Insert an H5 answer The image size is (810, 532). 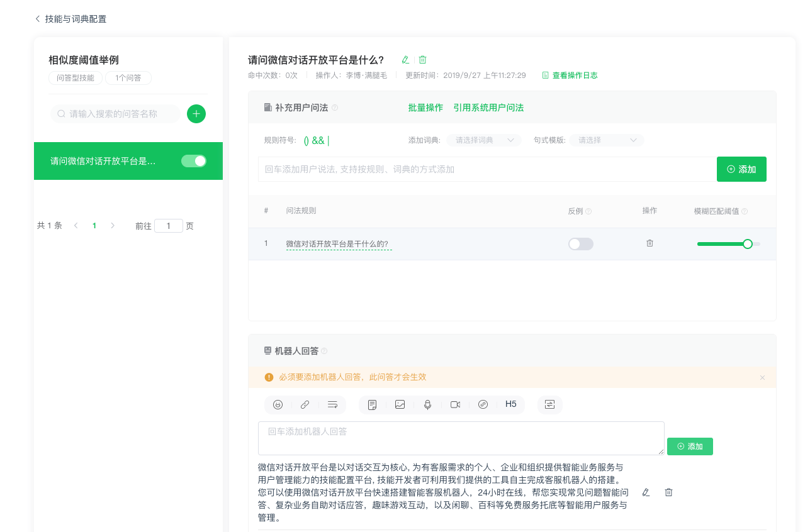click(x=510, y=404)
